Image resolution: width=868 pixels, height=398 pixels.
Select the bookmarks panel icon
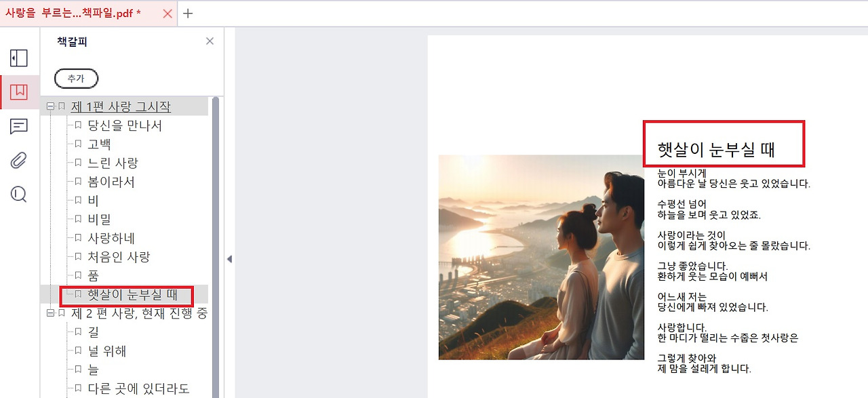coord(19,92)
